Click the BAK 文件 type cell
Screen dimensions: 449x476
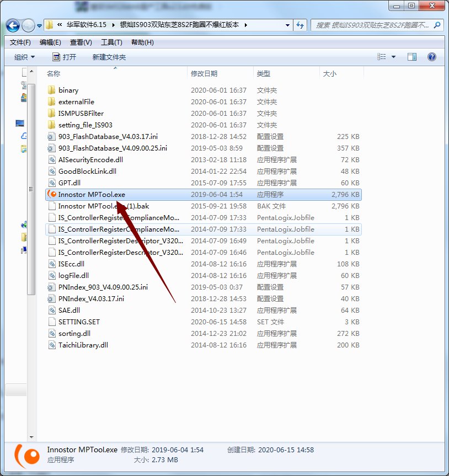(271, 206)
